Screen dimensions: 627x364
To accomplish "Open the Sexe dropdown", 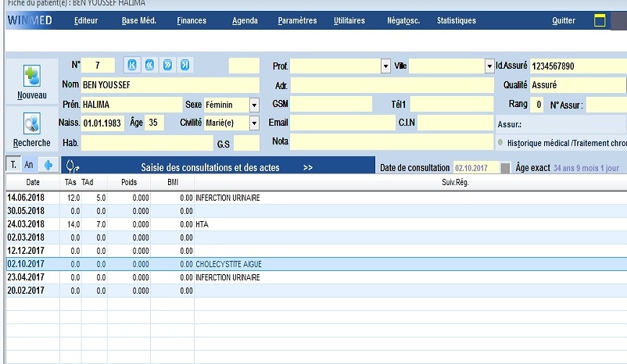I will click(254, 105).
